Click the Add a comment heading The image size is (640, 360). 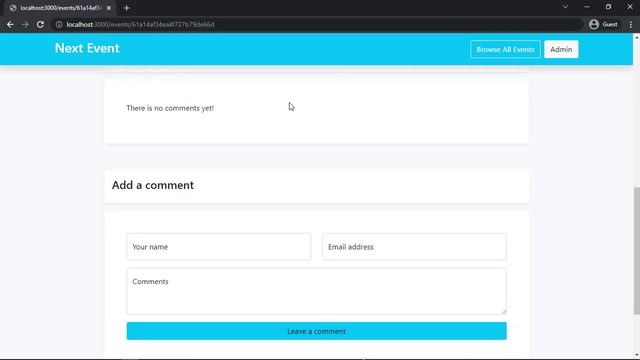(x=153, y=185)
